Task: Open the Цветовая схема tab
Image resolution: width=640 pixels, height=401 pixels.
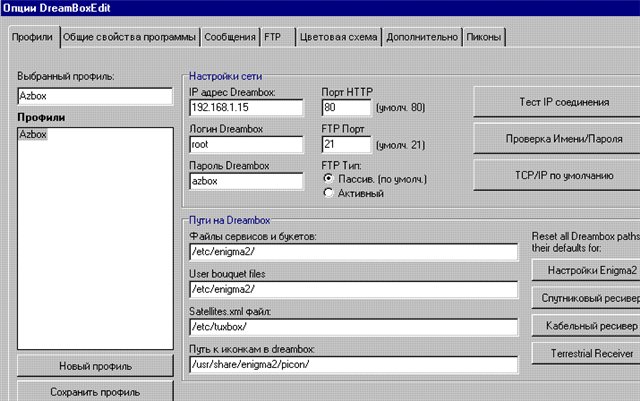Action: tap(339, 37)
